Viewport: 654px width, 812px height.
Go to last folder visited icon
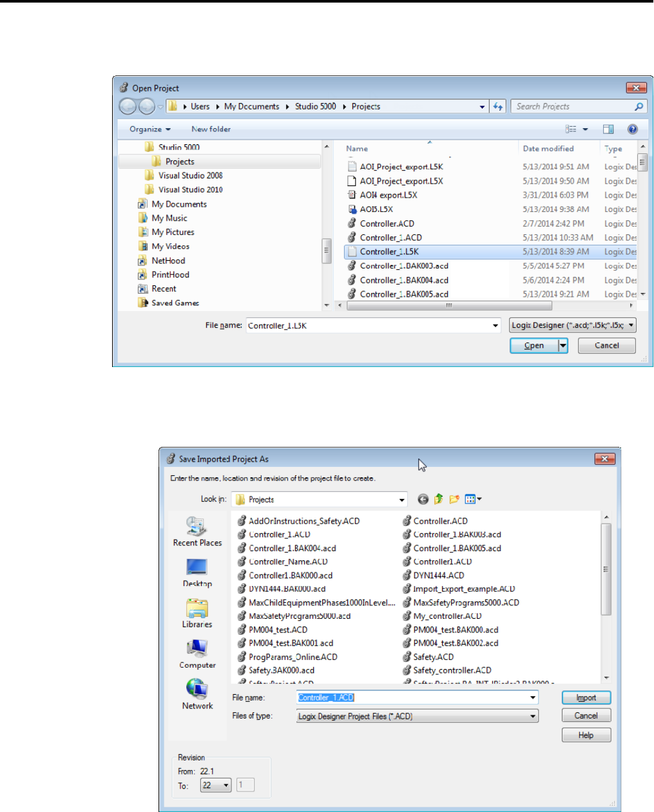pyautogui.click(x=423, y=499)
